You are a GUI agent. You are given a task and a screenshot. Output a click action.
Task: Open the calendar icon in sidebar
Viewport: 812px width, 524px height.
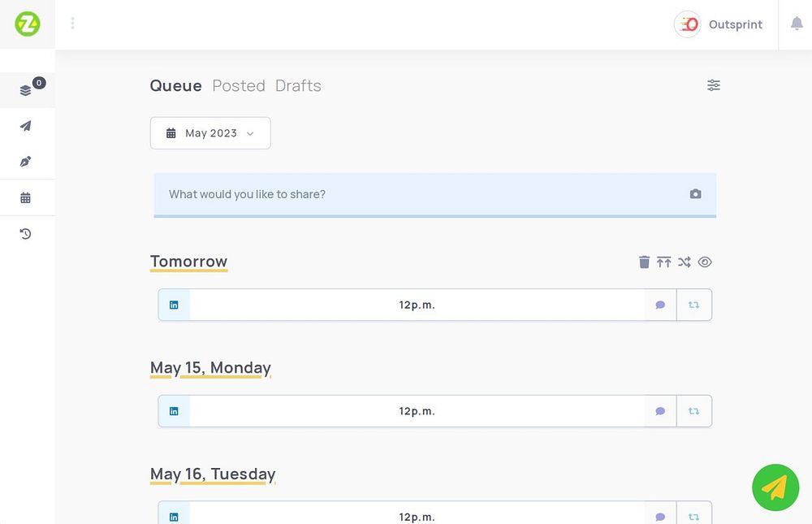tap(26, 197)
